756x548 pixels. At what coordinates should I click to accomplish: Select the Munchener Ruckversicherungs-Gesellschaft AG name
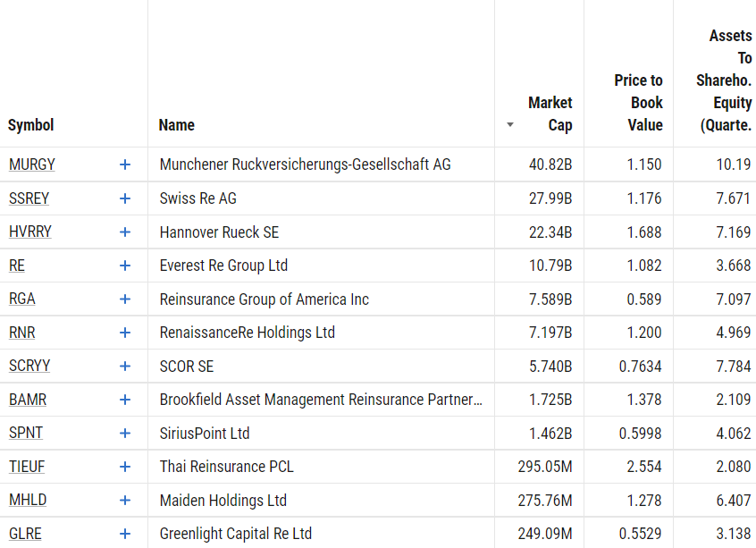306,164
